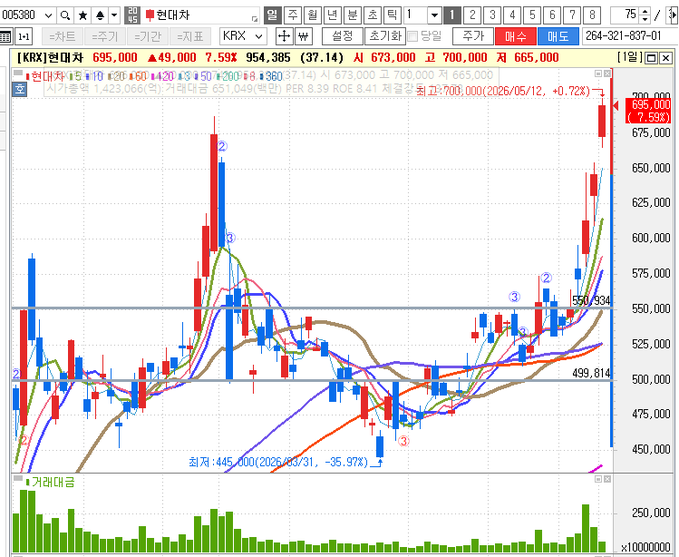Select interval preset 3
Viewport: 679px width, 557px height.
pyautogui.click(x=492, y=16)
